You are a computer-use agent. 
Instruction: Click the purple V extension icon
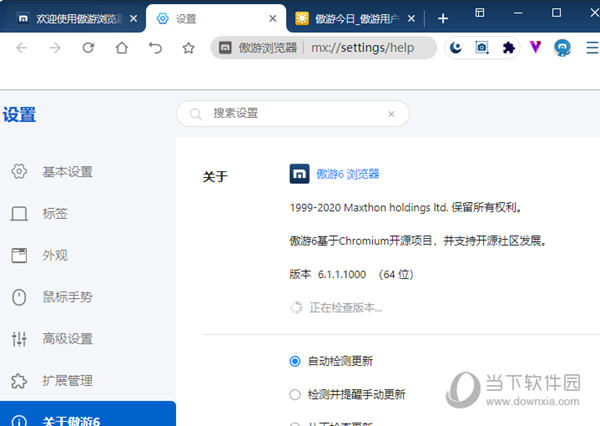pos(535,47)
